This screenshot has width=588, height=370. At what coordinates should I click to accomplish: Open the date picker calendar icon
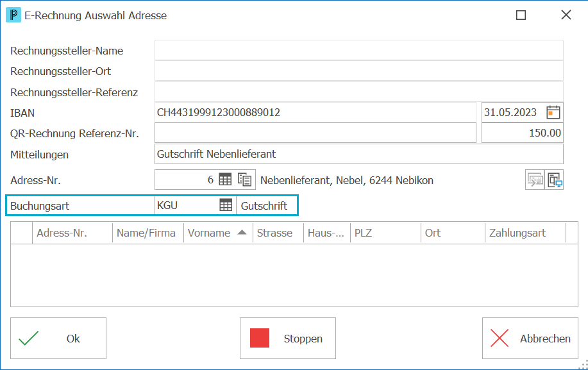553,112
